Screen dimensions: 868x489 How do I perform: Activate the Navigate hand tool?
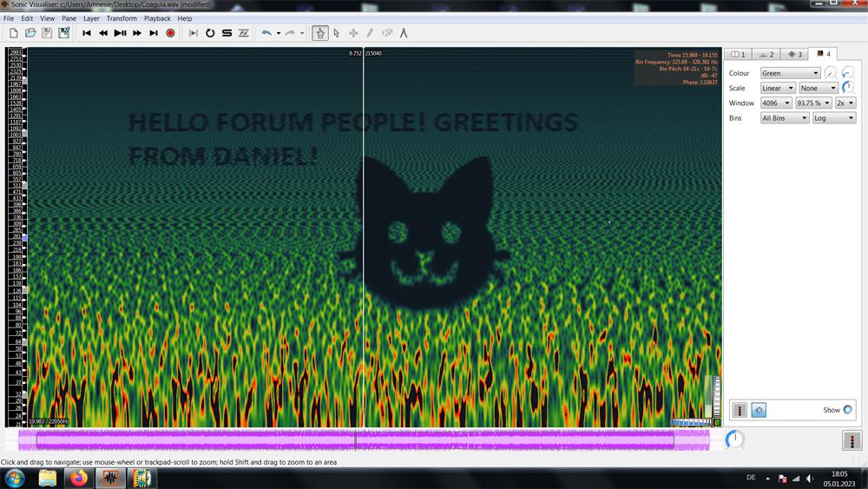[x=320, y=33]
